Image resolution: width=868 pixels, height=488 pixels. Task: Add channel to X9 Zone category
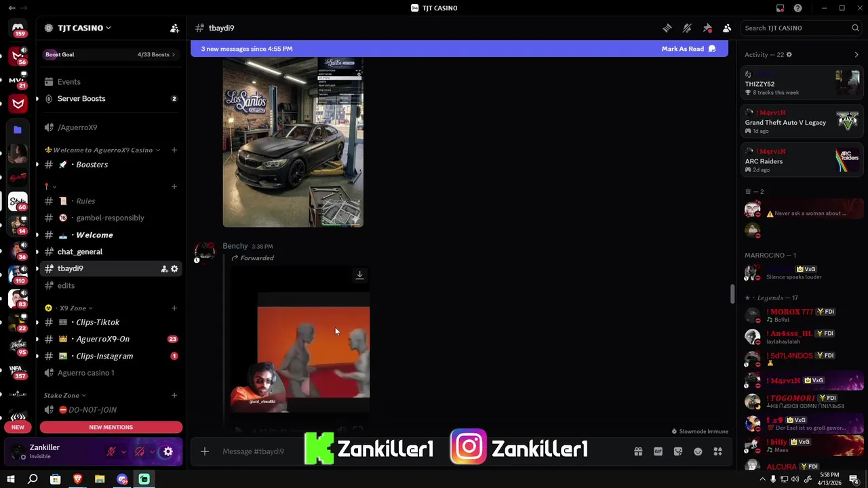coord(174,308)
